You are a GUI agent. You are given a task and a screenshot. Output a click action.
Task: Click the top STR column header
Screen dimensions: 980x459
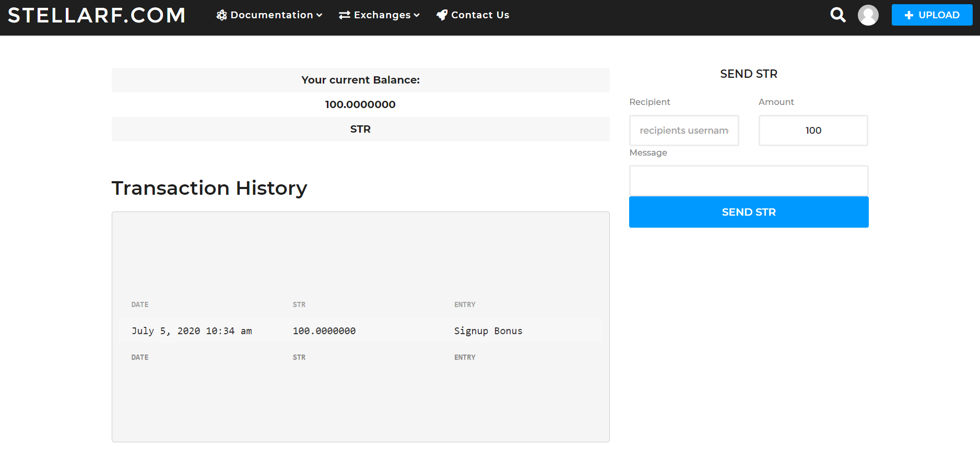point(299,304)
